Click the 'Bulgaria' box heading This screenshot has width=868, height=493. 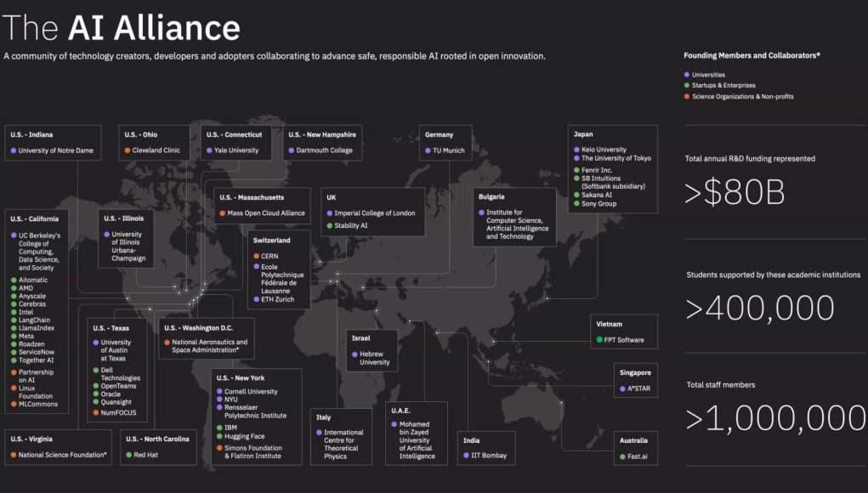491,197
